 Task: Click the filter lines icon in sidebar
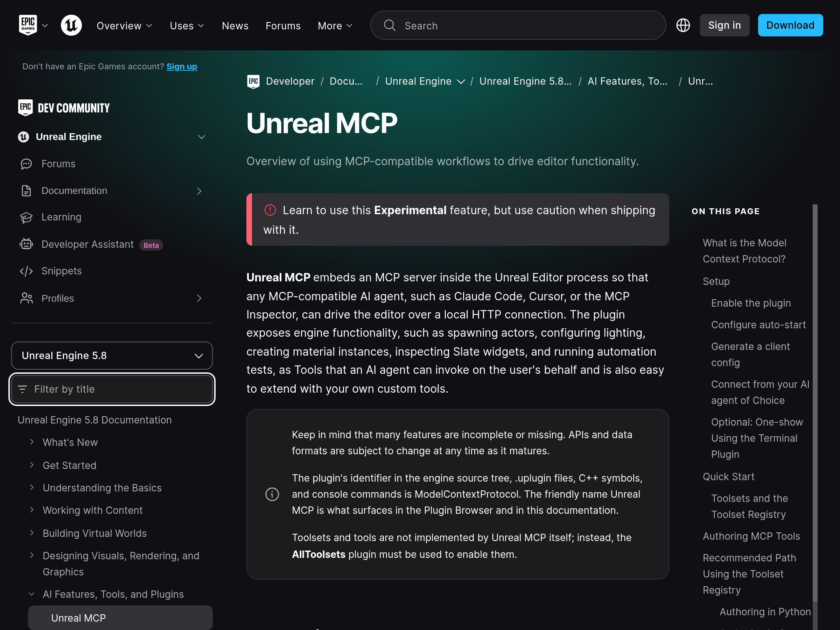point(22,389)
